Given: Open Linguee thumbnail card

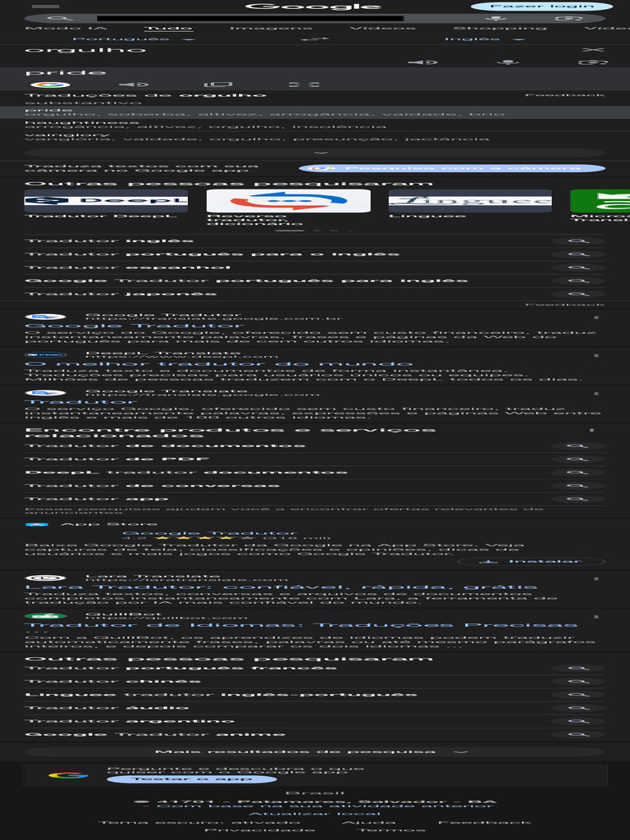Looking at the screenshot, I should tap(470, 203).
